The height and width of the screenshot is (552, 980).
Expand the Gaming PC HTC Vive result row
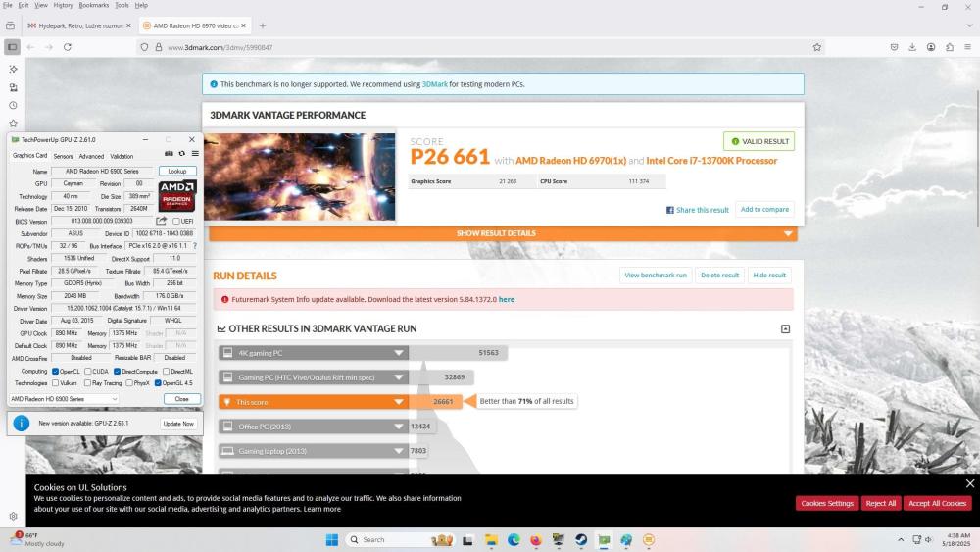314,377
